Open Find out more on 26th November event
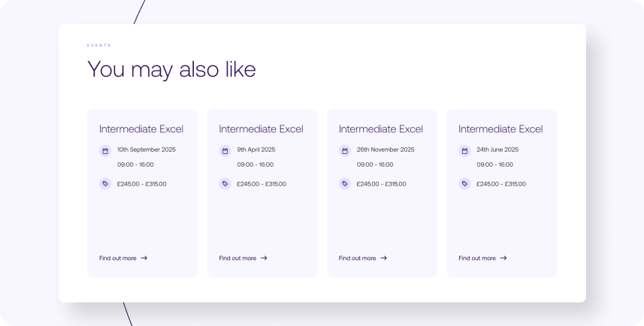644x326 pixels. 363,258
